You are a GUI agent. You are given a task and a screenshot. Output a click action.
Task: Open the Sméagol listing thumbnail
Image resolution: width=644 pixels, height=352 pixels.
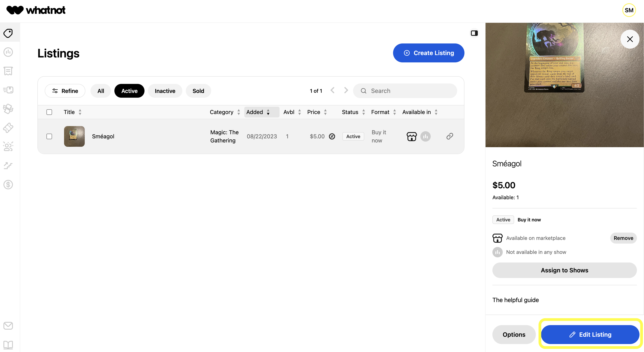[x=74, y=136]
